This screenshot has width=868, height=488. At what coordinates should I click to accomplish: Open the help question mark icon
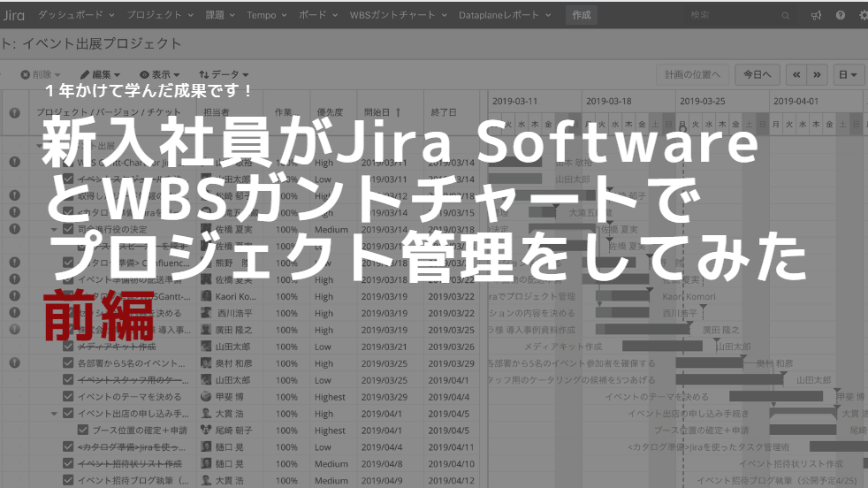coord(841,16)
